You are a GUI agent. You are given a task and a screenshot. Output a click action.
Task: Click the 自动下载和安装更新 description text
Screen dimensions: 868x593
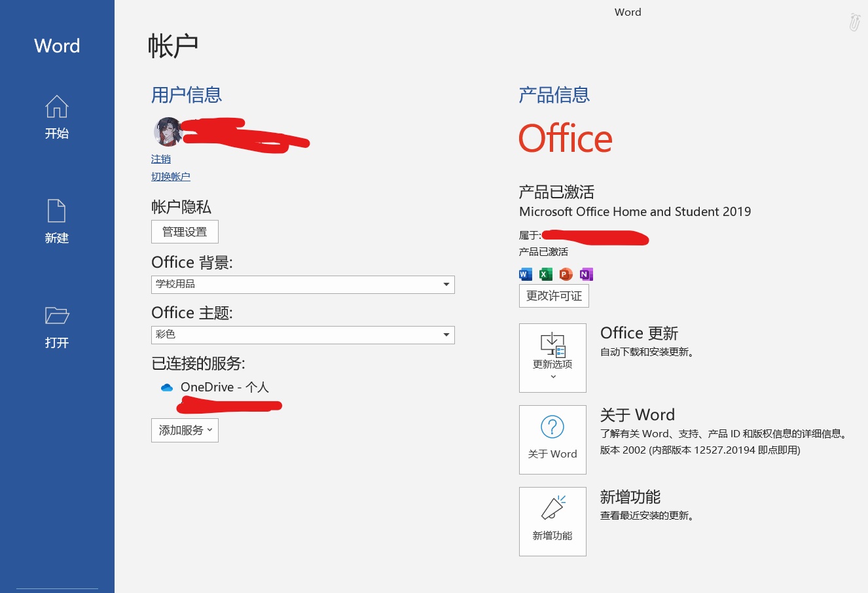(x=647, y=352)
